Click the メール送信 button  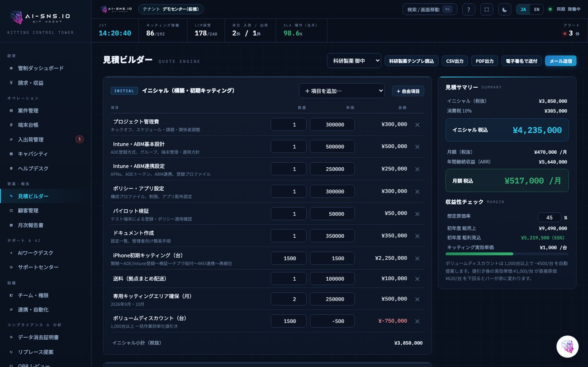pyautogui.click(x=561, y=61)
